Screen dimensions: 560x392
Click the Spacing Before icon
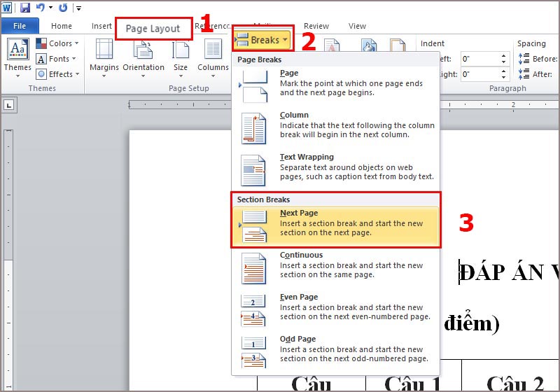(x=524, y=59)
